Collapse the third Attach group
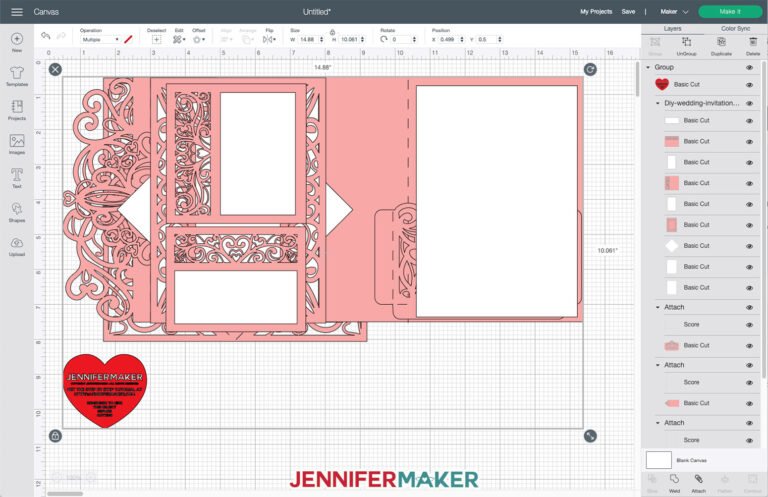The image size is (768, 497). (658, 423)
